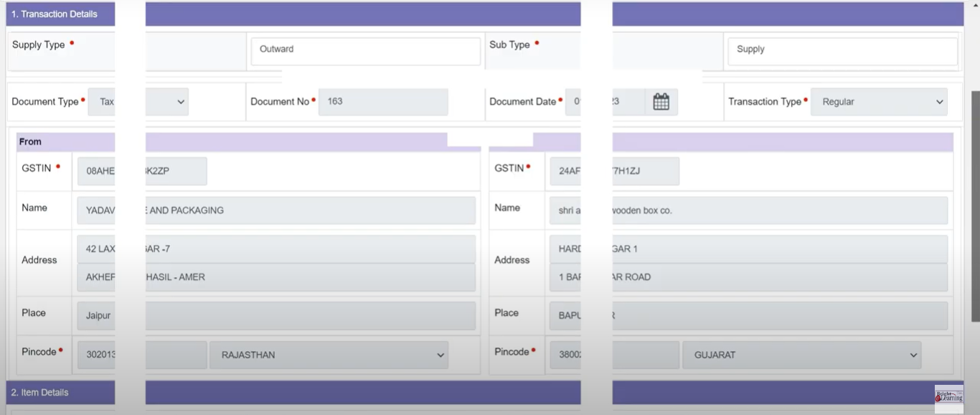The width and height of the screenshot is (980, 415).
Task: Edit the Document No field showing 163
Action: pos(382,102)
